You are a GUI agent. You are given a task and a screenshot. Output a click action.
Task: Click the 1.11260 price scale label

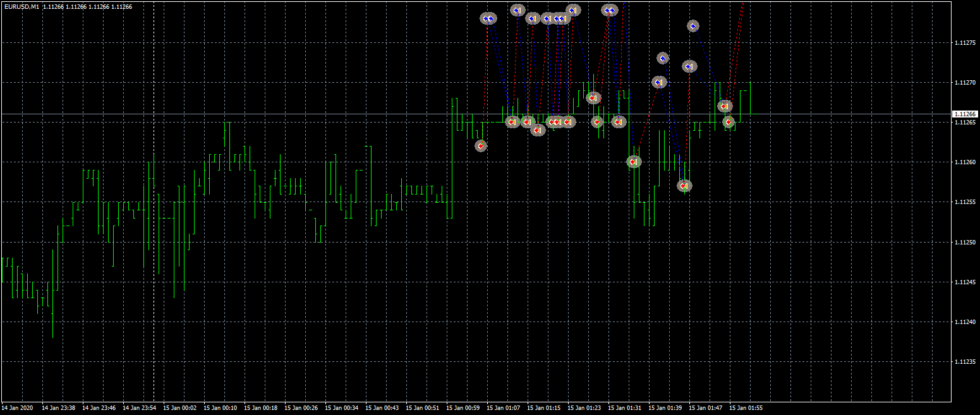coord(965,162)
